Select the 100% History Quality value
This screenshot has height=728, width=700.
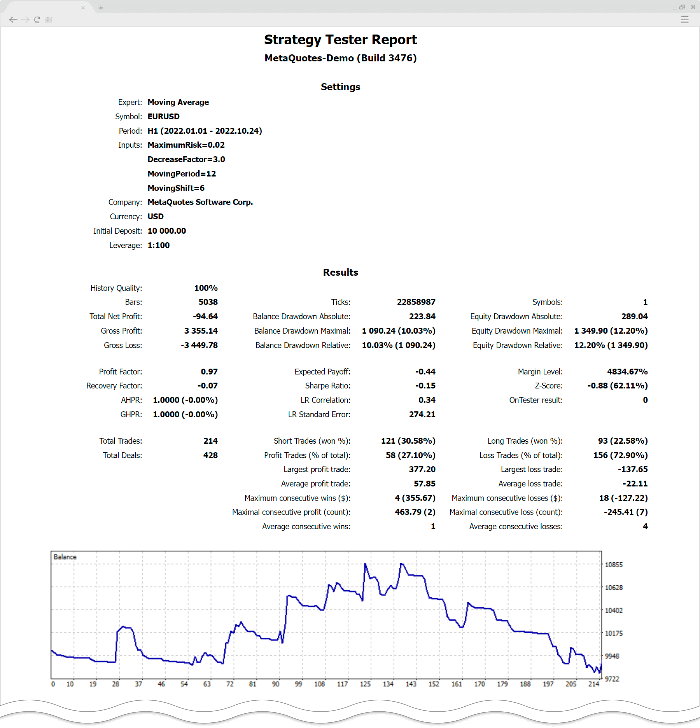pos(205,287)
